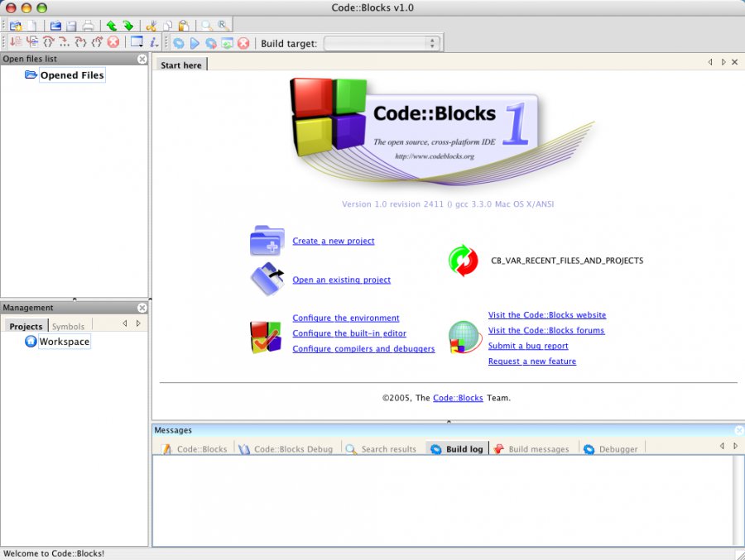The image size is (745, 560).
Task: Click the Run blue play icon
Action: [x=195, y=44]
